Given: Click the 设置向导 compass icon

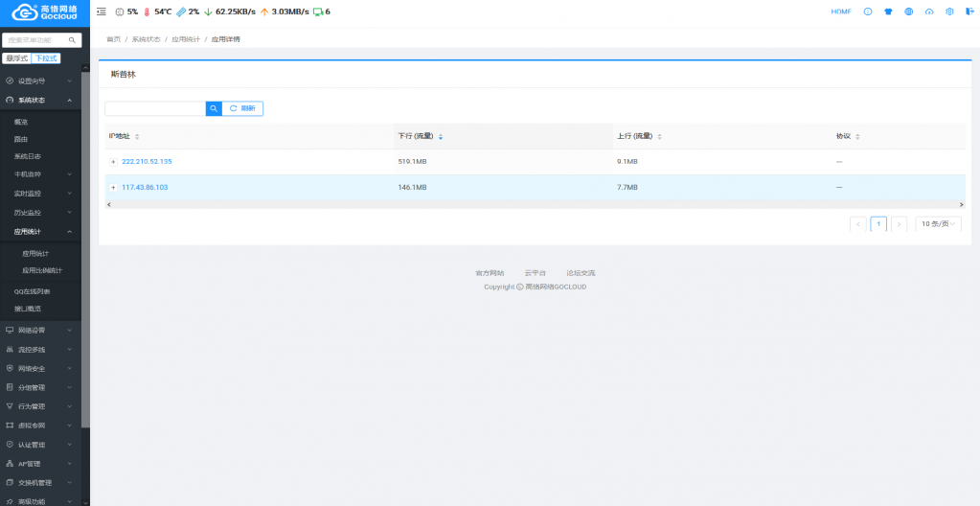Looking at the screenshot, I should (x=10, y=80).
